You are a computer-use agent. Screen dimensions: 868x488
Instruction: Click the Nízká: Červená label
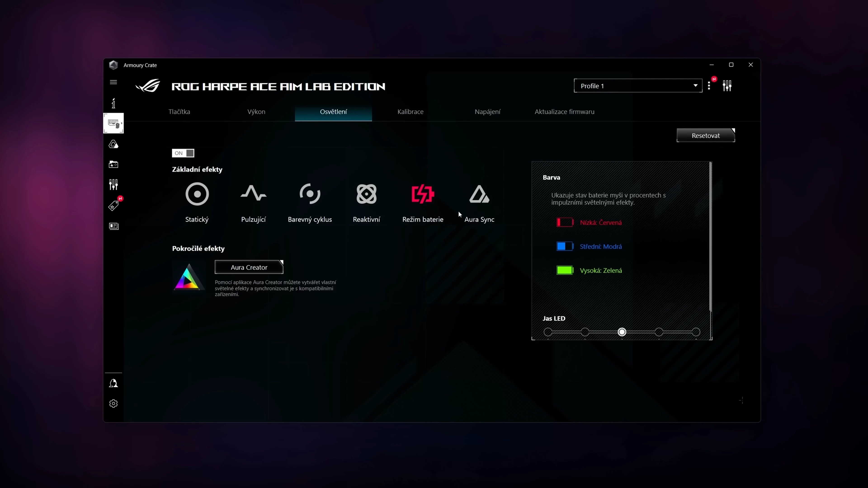pos(601,223)
